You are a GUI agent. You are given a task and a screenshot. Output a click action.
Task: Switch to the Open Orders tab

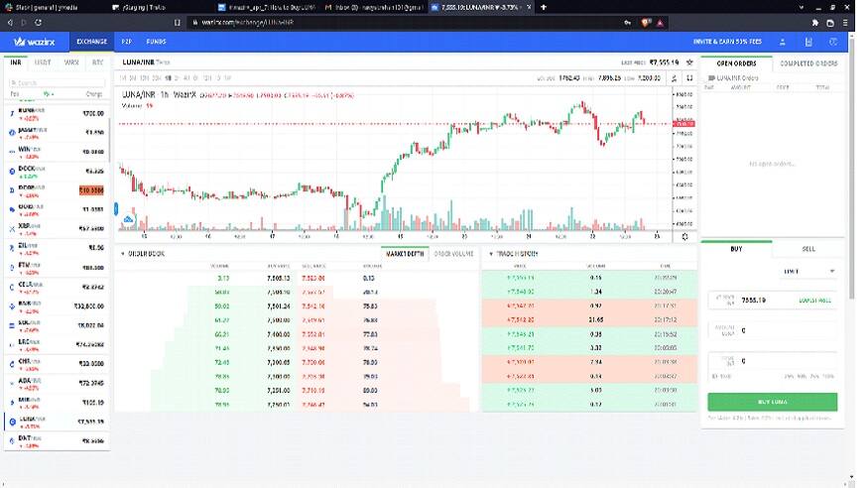[736, 63]
